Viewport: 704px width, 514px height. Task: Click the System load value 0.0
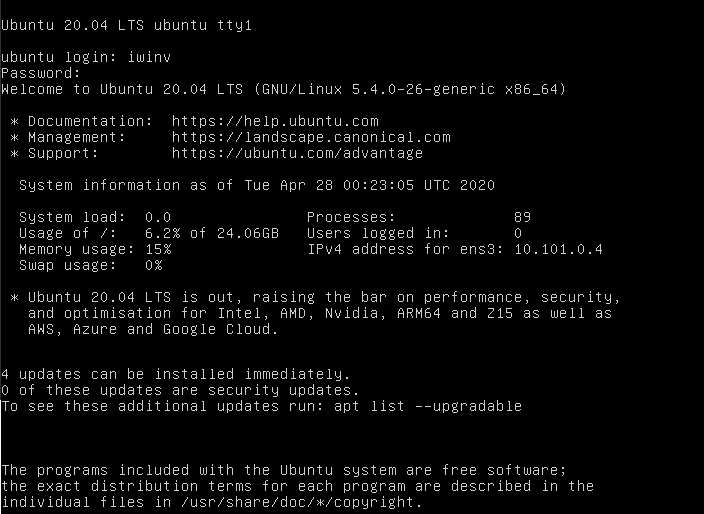(x=158, y=217)
